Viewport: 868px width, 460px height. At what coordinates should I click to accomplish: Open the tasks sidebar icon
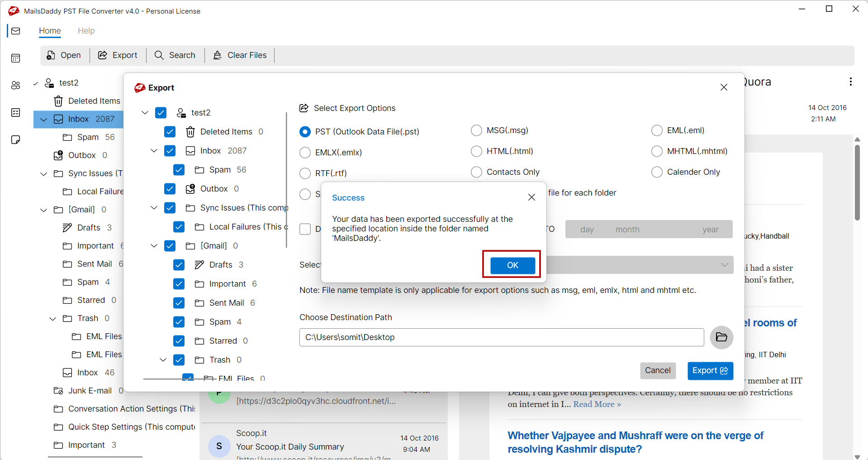coord(16,112)
